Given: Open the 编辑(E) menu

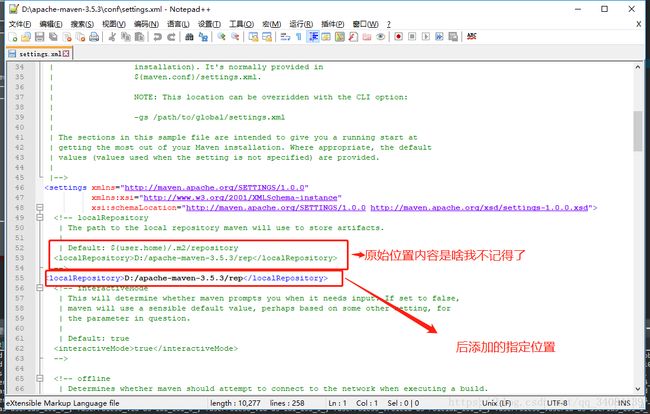Looking at the screenshot, I should 51,24.
